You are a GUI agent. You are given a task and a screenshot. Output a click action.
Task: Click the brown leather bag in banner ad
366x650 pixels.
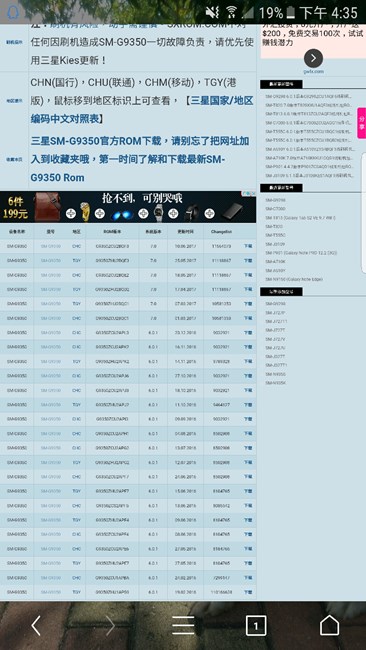[47, 207]
